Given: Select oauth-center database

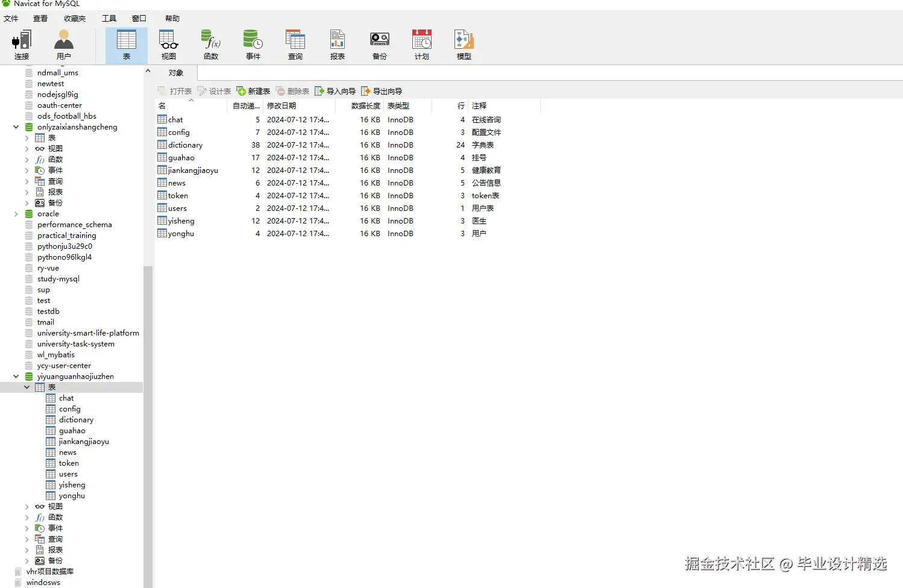Looking at the screenshot, I should [x=60, y=105].
